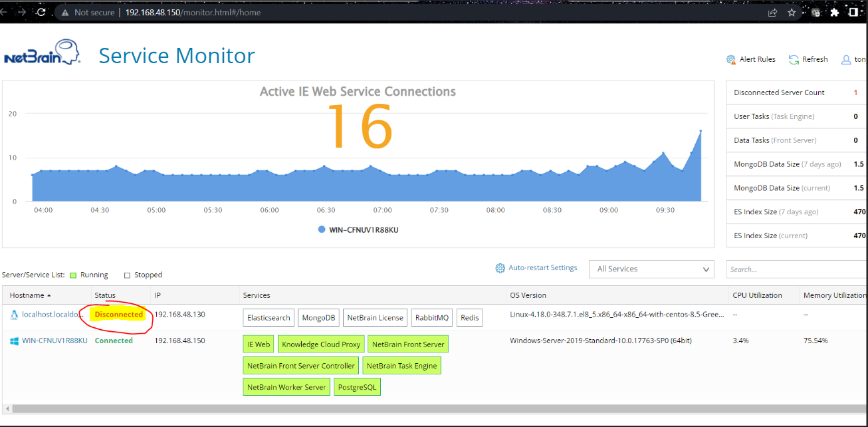Open Auto-restart Settings link
This screenshot has height=427, width=868.
(x=543, y=268)
